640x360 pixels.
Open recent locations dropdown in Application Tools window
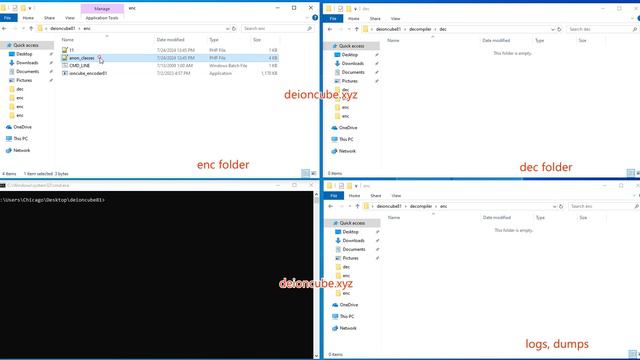[23, 29]
